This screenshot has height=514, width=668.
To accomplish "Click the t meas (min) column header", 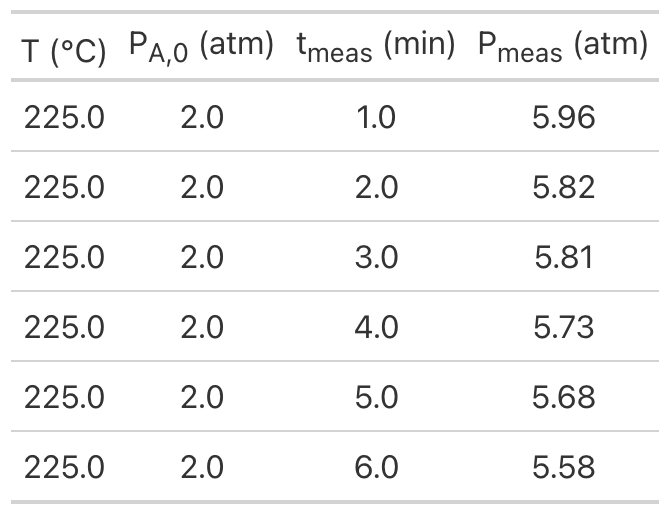I will (376, 47).
